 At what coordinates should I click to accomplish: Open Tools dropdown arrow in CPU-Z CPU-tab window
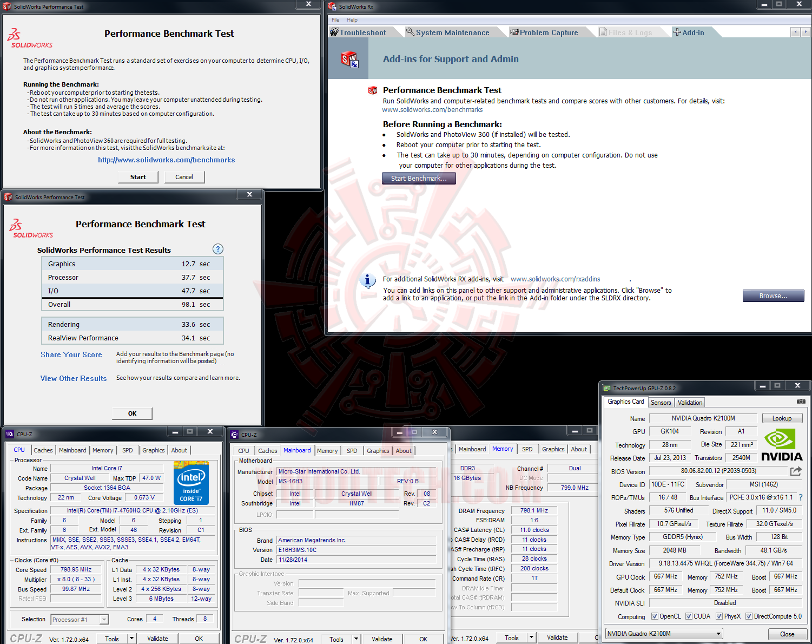(131, 639)
